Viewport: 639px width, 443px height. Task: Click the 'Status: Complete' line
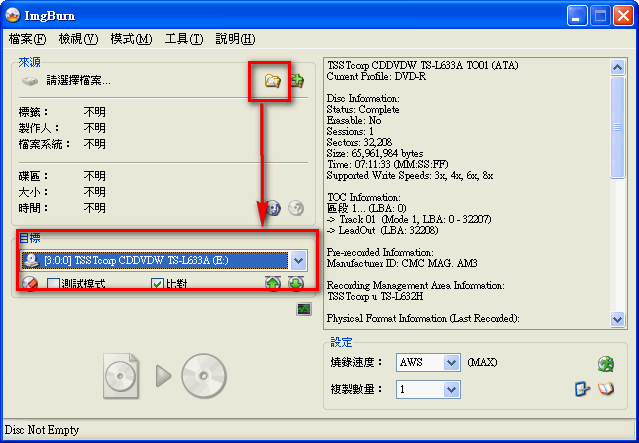(x=363, y=110)
